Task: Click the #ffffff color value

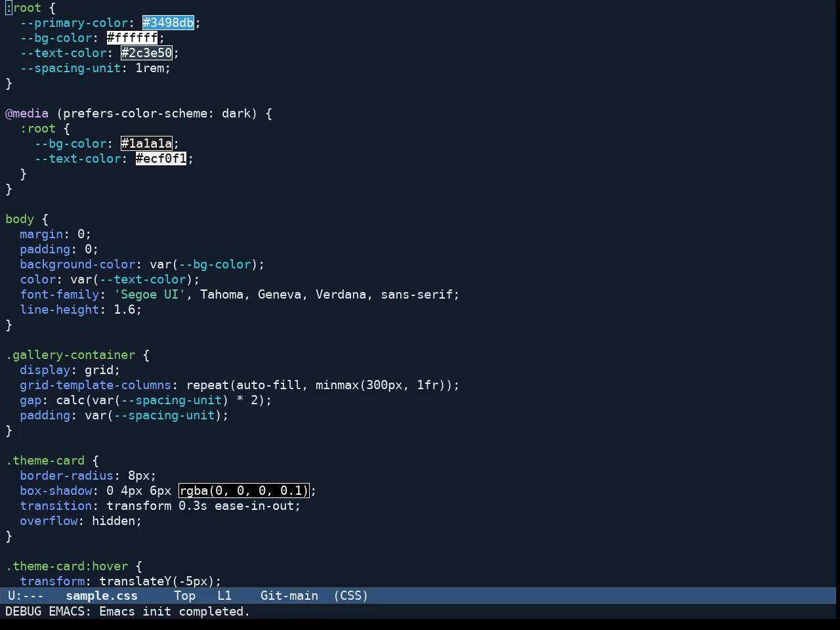Action: [132, 38]
